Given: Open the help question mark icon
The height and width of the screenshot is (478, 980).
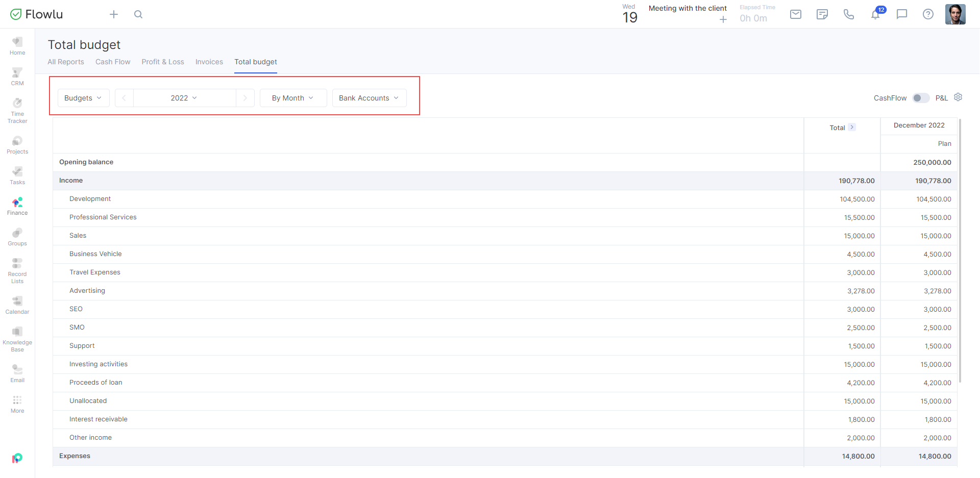Looking at the screenshot, I should tap(928, 14).
